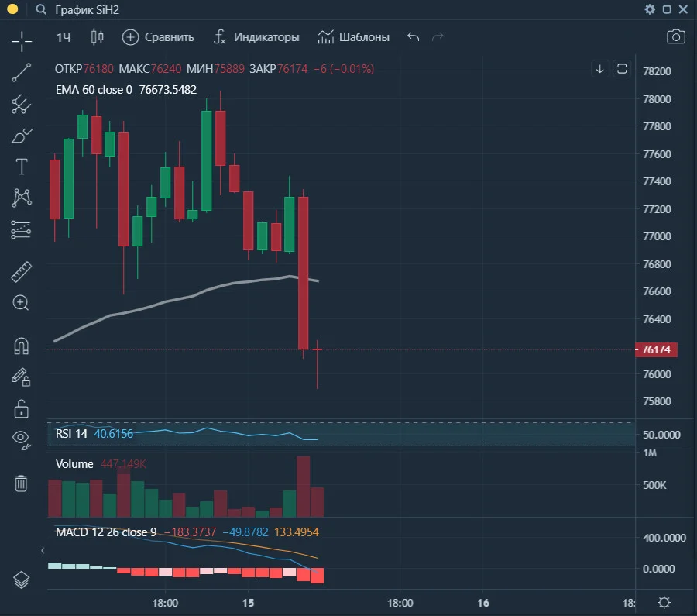Search symbol with the magnifier icon
697x616 pixels.
pos(41,9)
